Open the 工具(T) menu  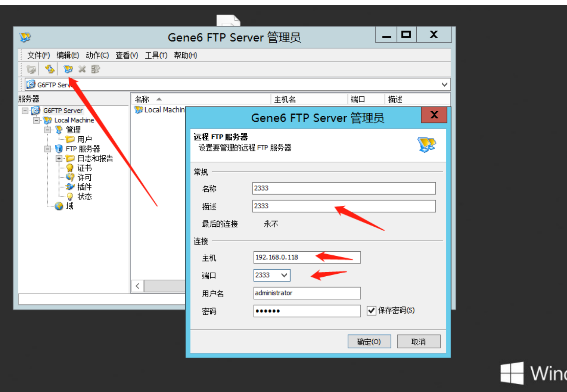tap(156, 55)
